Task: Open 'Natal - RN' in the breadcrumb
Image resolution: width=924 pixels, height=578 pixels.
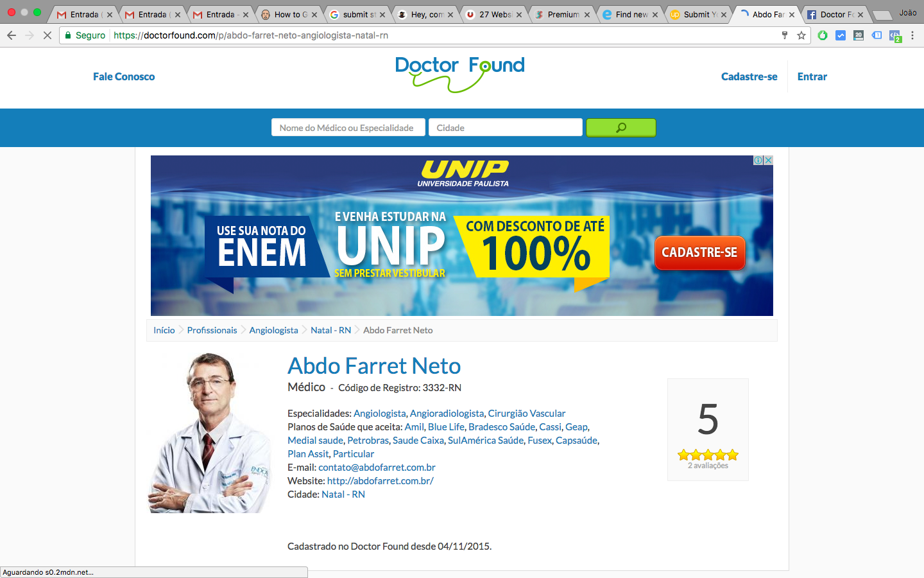Action: [331, 330]
